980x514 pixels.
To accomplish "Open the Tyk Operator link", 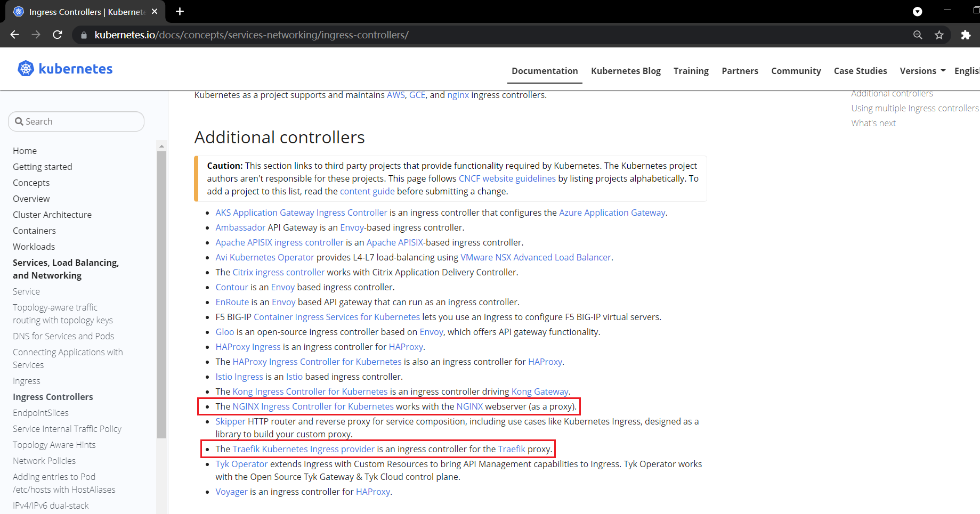I will point(241,464).
